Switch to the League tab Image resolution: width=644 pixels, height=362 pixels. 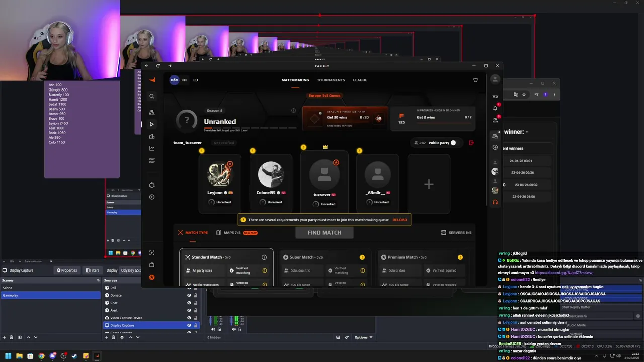pos(360,80)
